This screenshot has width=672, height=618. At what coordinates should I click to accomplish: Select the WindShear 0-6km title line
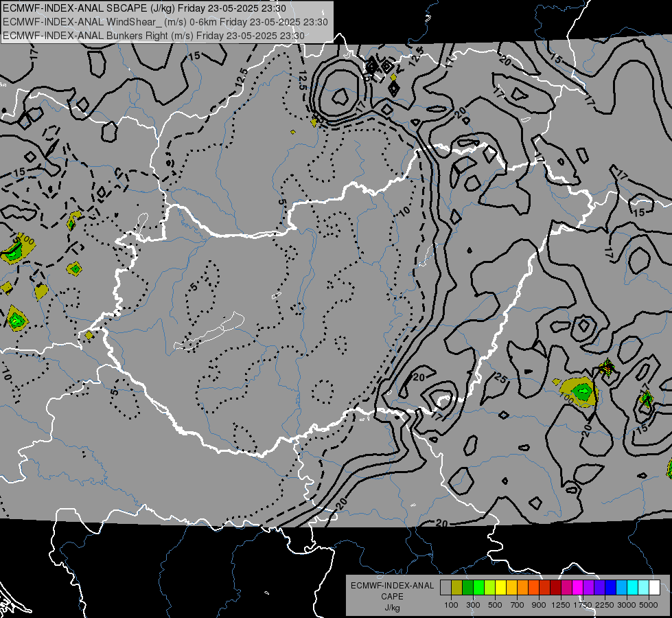coord(165,22)
